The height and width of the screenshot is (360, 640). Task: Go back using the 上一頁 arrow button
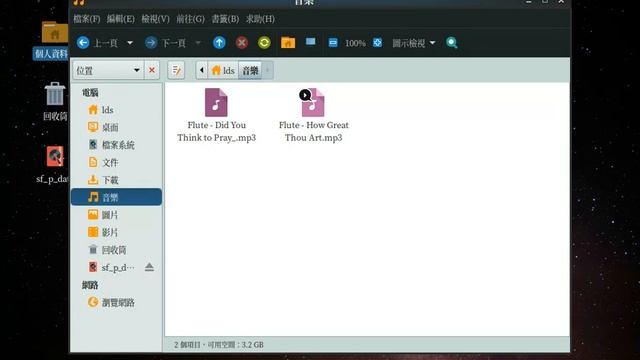(x=83, y=43)
